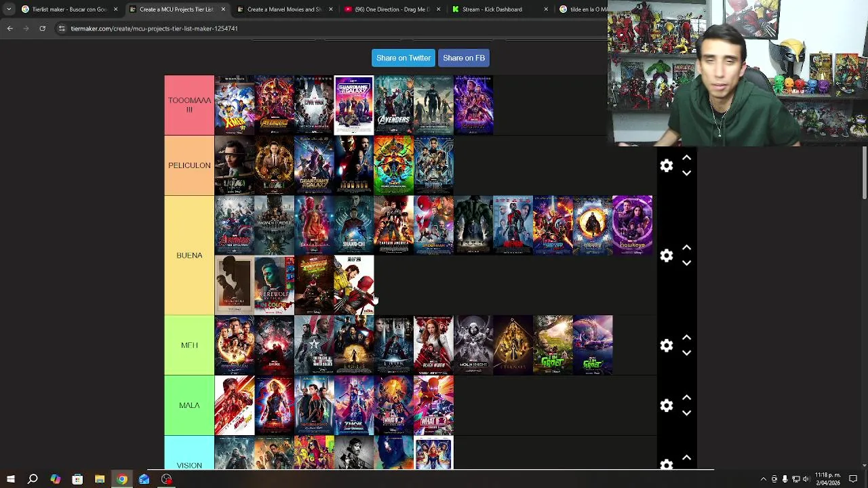Select the Deadpool and Wolverine poster
Image resolution: width=868 pixels, height=488 pixels.
click(354, 285)
